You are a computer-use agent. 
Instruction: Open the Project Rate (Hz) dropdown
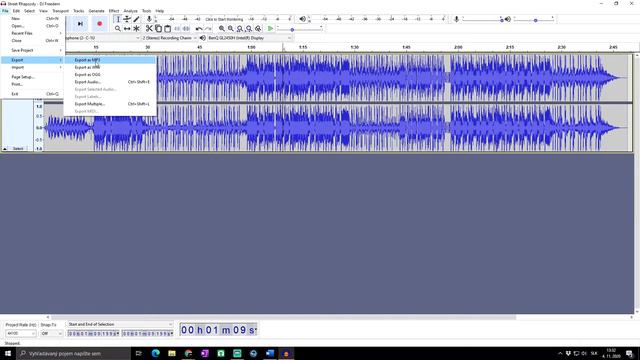[x=20, y=333]
